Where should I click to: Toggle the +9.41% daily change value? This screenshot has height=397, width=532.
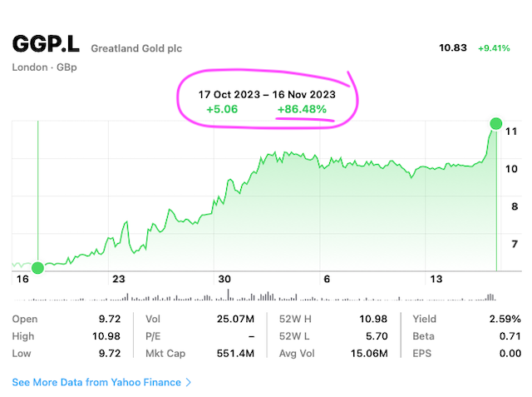click(494, 48)
